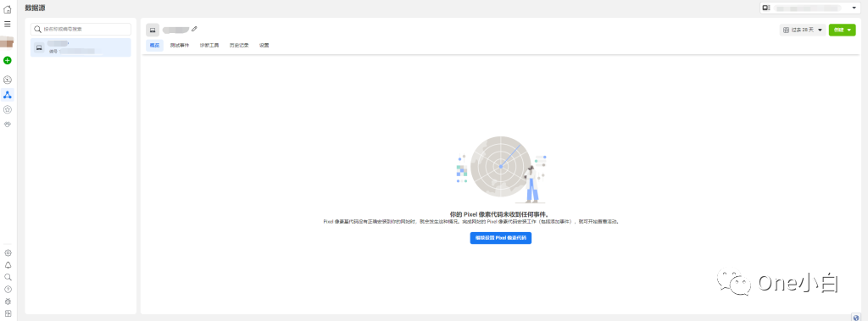Select the pixel entry in data source list
Image resolution: width=868 pixels, height=321 pixels.
tap(81, 47)
